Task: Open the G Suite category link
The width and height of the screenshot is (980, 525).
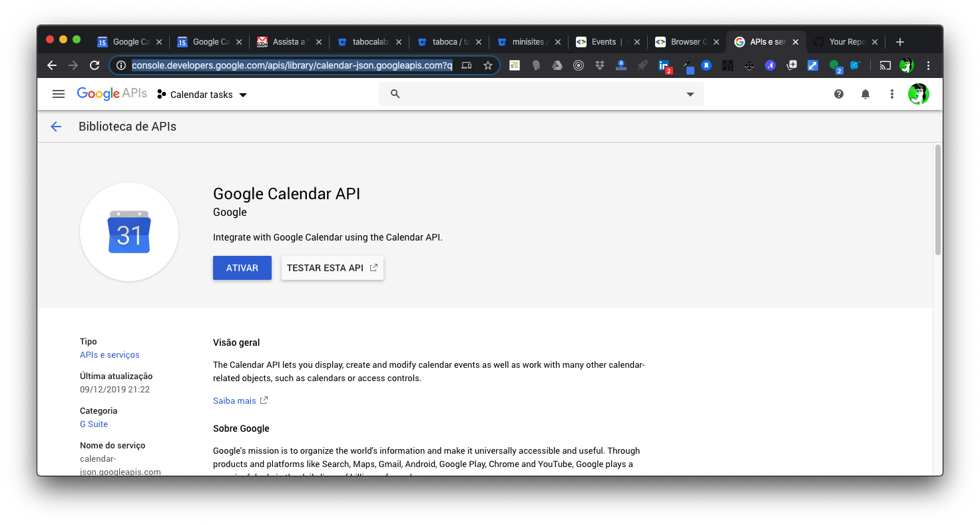Action: coord(94,424)
